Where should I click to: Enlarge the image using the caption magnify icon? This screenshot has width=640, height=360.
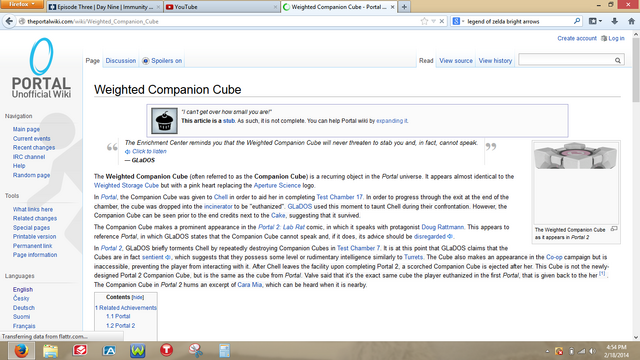pos(613,229)
